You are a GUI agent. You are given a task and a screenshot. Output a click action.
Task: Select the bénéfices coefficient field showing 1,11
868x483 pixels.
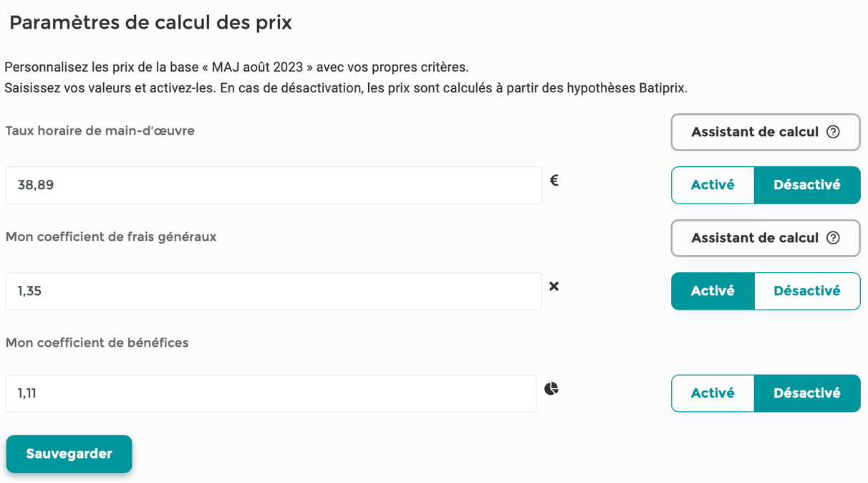click(x=271, y=393)
